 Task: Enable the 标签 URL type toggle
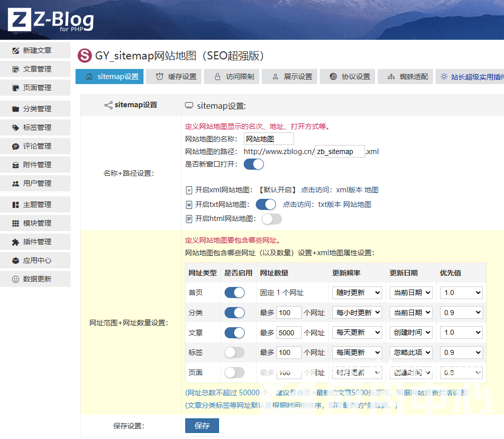click(235, 352)
